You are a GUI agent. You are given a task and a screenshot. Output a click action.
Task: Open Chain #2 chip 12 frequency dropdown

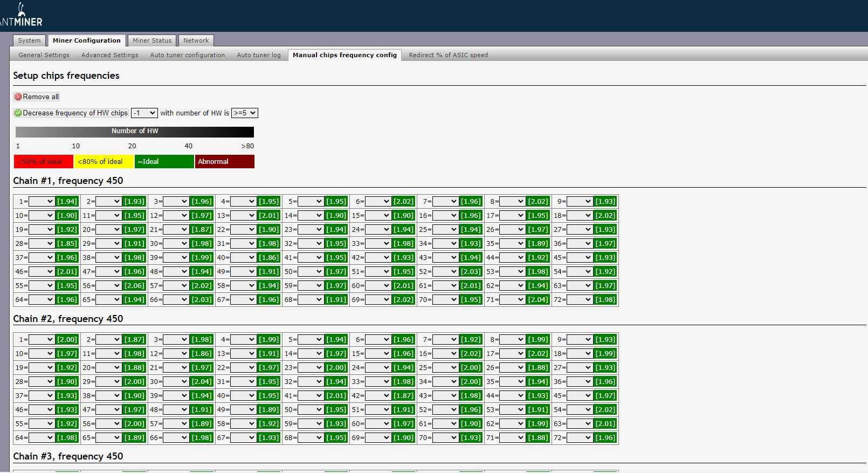(x=176, y=354)
